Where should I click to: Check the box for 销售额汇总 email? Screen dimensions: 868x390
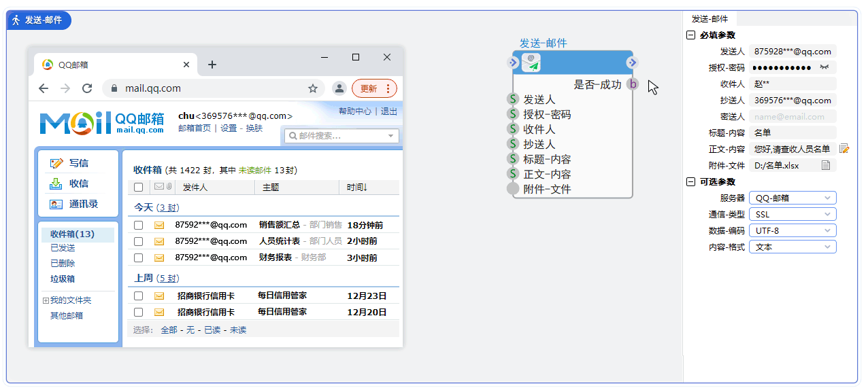point(139,225)
